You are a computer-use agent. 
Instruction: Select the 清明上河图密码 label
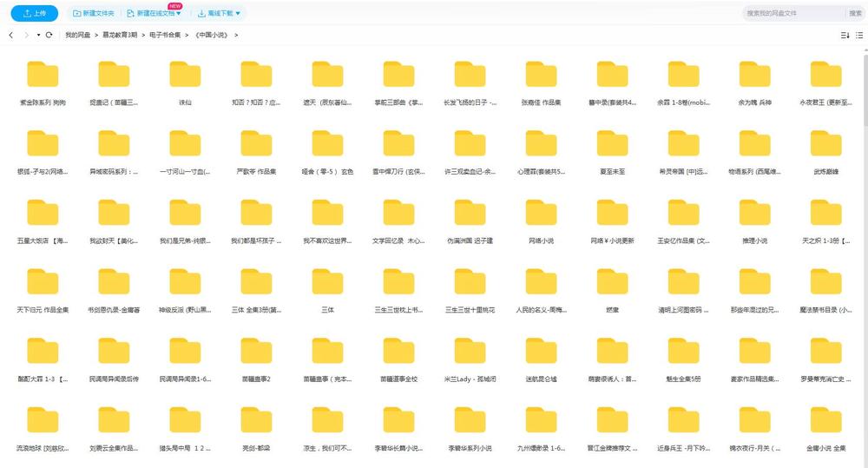684,310
